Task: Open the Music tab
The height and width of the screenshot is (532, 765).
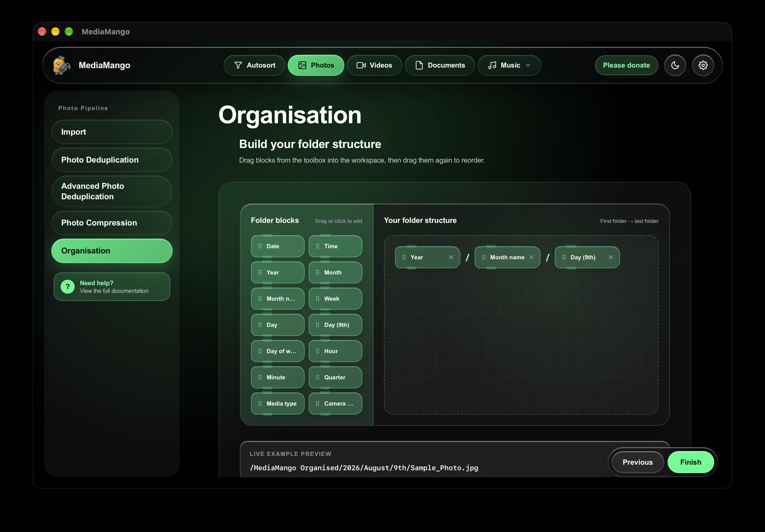Action: coord(509,65)
